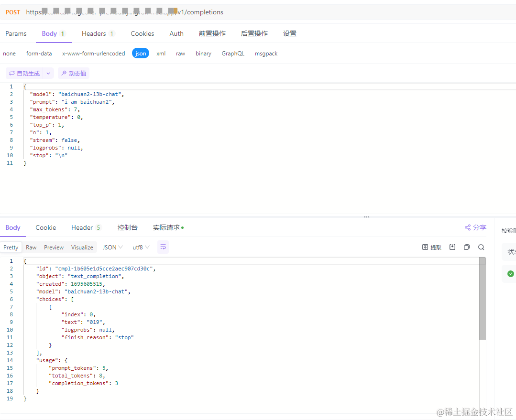
Task: Open the JSON format dropdown
Action: [x=112, y=247]
